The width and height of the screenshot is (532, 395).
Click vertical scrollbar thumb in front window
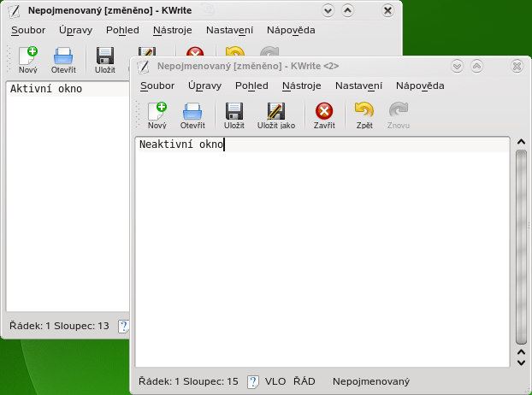[521, 247]
